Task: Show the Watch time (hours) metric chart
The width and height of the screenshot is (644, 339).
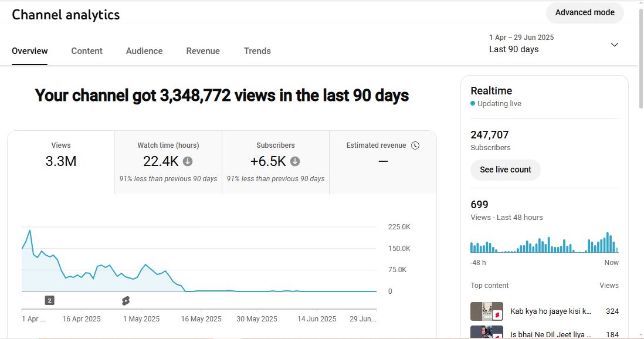Action: [168, 162]
